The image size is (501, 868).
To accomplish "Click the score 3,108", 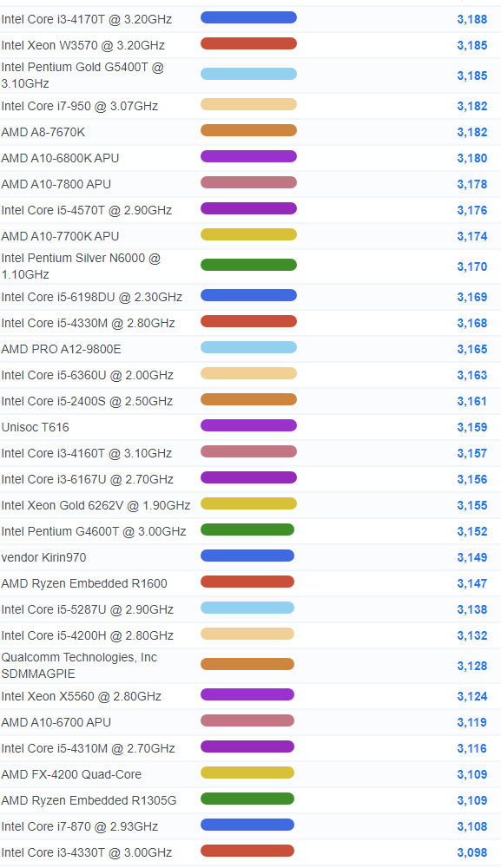I will pos(472,826).
